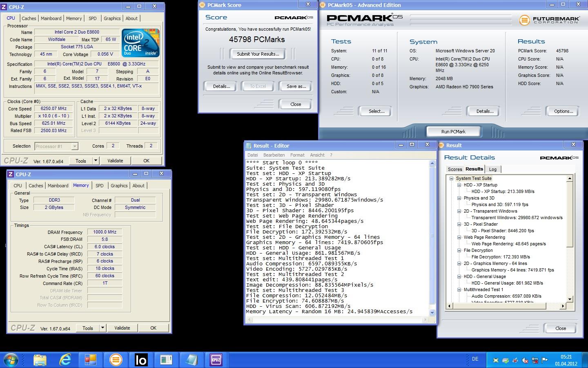
Task: Switch to the Caches tab in upper CPU-Z
Action: point(29,18)
